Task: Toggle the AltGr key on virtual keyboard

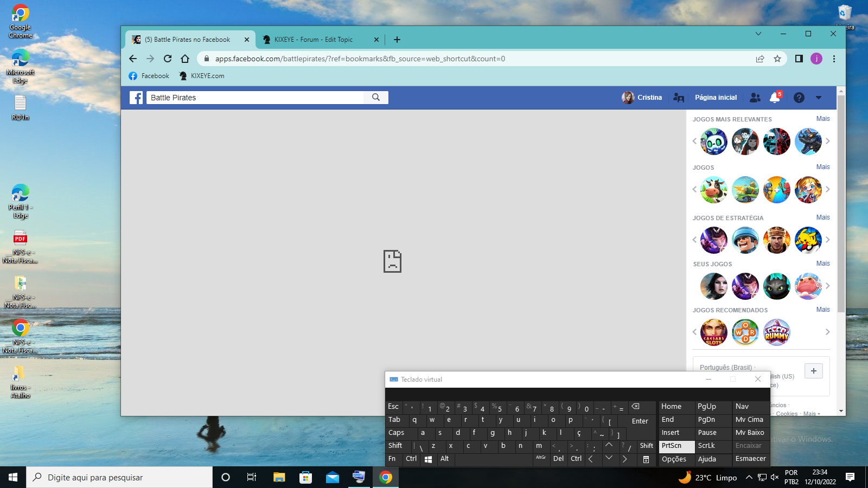Action: [541, 459]
